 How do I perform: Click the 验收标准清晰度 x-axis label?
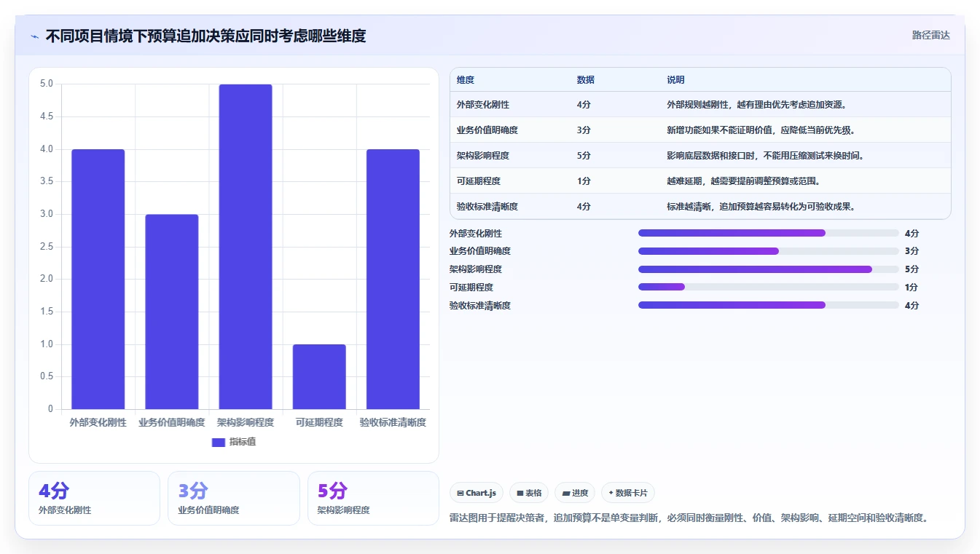[393, 422]
